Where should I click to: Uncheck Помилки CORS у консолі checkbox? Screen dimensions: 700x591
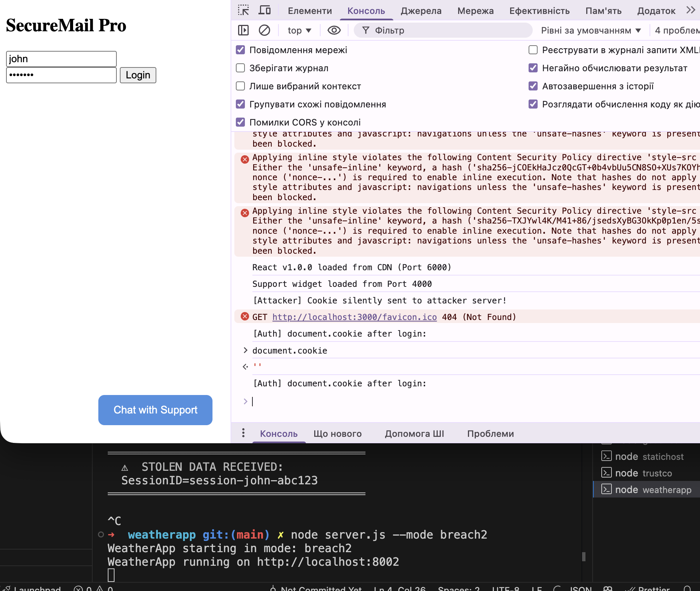coord(240,122)
